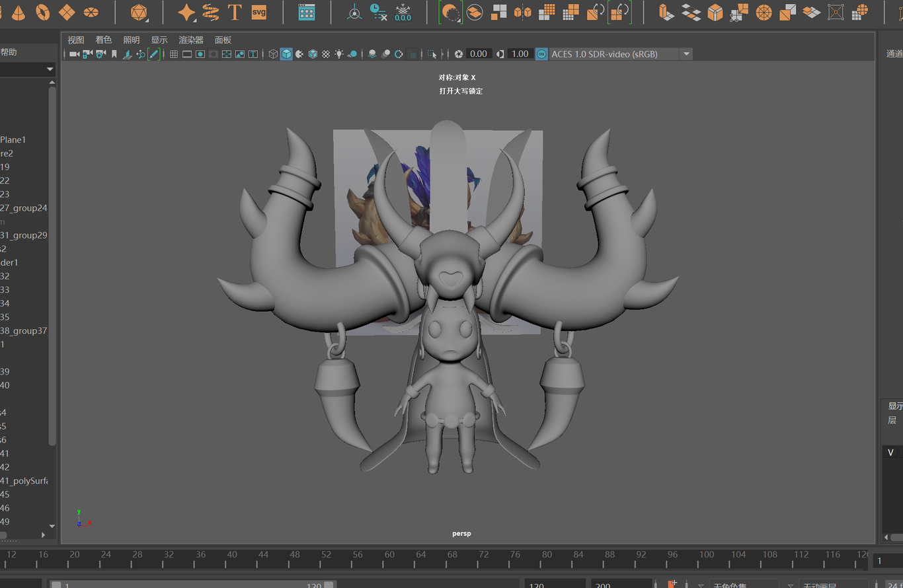Open the 照明 (Lighting) menu

[132, 40]
